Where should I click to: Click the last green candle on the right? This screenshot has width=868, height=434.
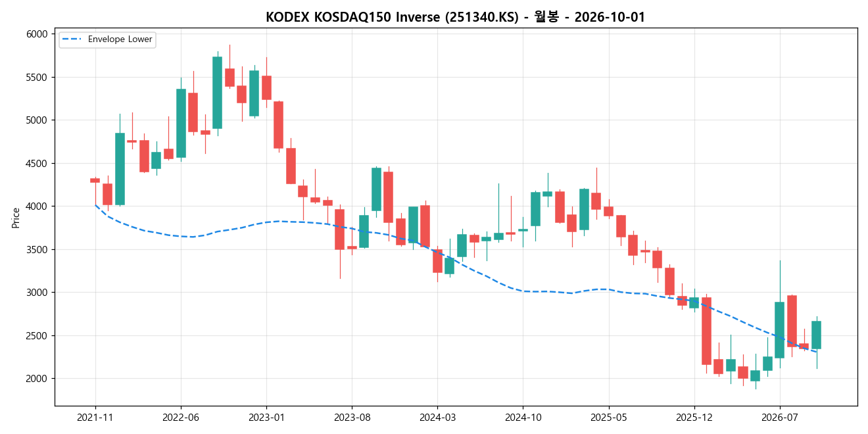pos(816,335)
